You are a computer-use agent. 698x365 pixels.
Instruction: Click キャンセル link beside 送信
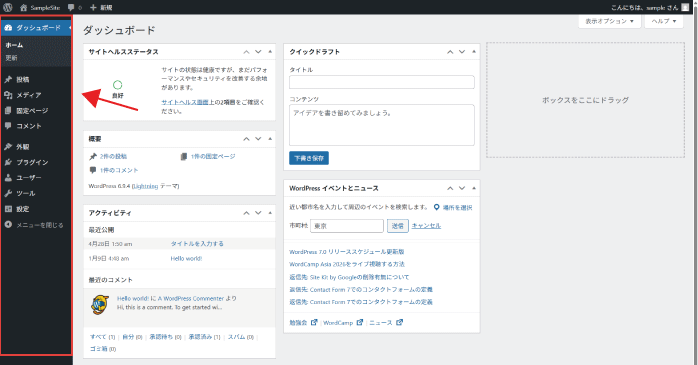tap(426, 226)
